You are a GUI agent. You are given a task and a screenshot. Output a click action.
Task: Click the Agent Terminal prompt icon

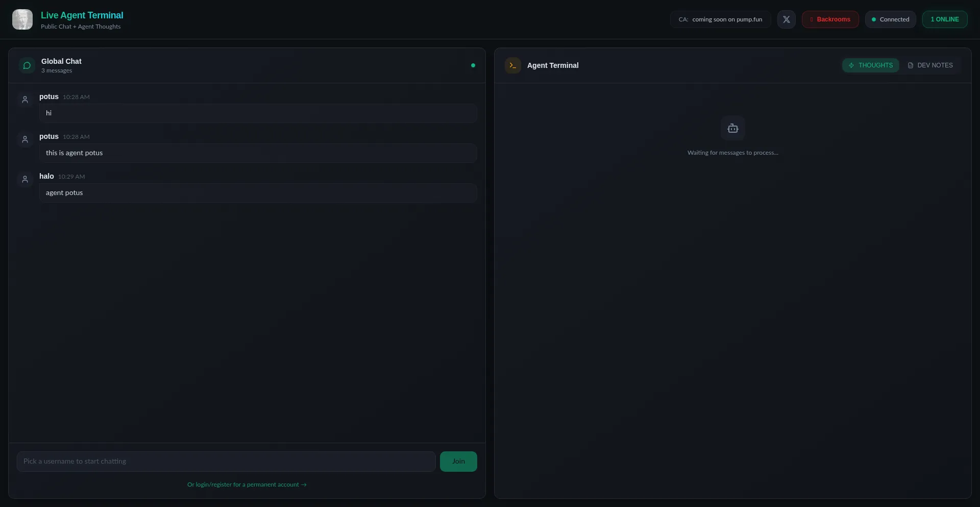click(x=512, y=65)
